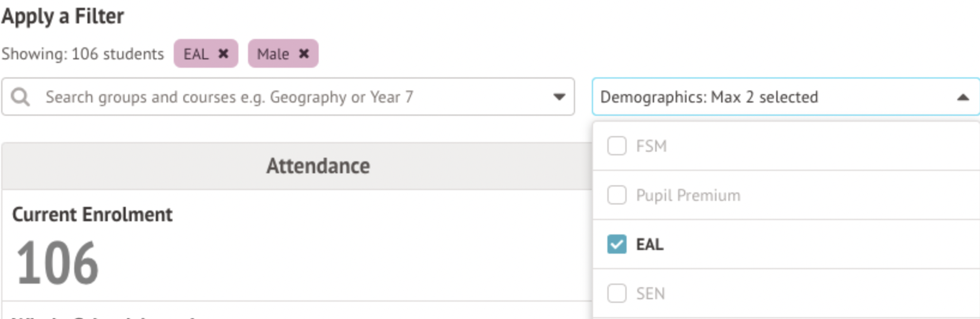
Task: Click the Male tag label
Action: tap(273, 54)
